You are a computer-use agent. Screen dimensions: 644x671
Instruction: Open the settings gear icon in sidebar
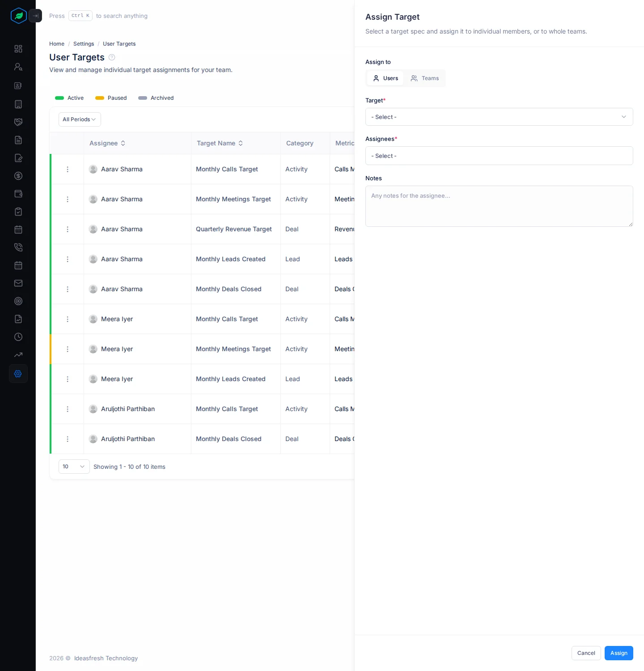coord(18,374)
